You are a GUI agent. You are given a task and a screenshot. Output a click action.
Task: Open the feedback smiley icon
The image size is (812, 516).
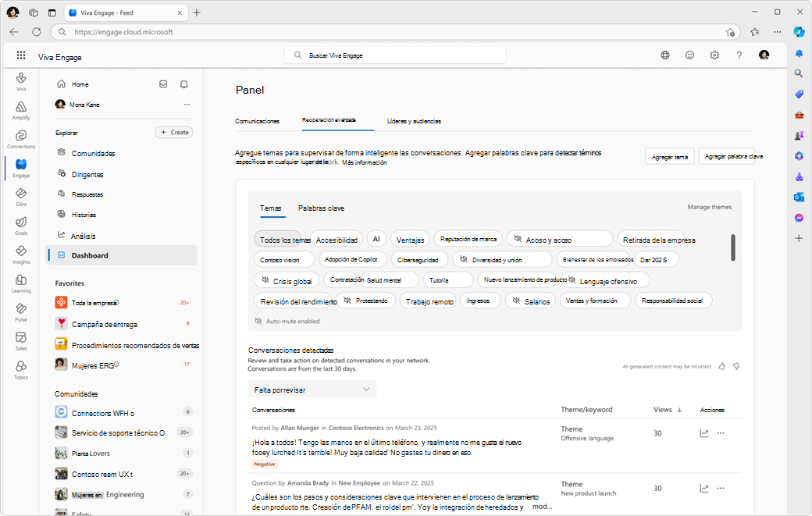pos(689,55)
